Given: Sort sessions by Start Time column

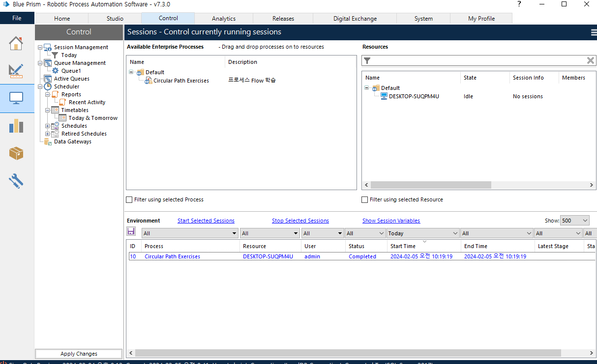Looking at the screenshot, I should [x=424, y=246].
